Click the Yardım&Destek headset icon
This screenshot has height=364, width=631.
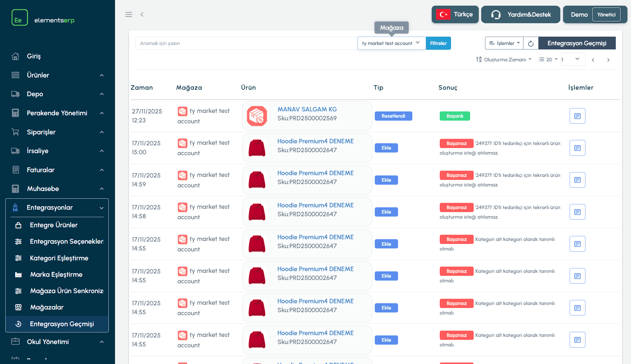point(496,15)
